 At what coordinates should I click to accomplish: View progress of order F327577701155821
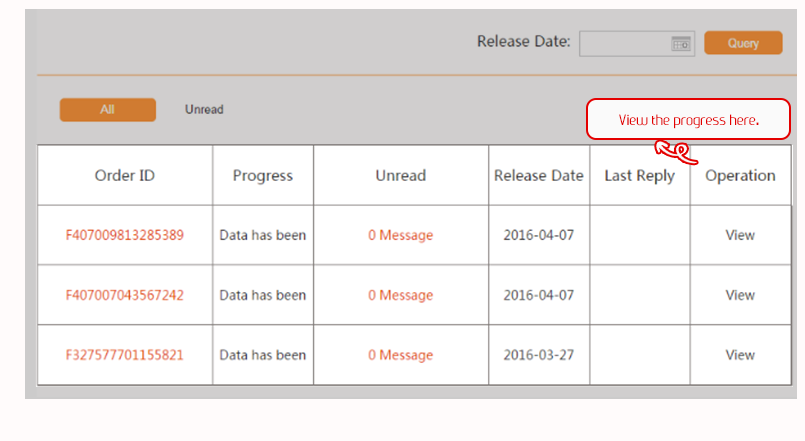pos(740,355)
